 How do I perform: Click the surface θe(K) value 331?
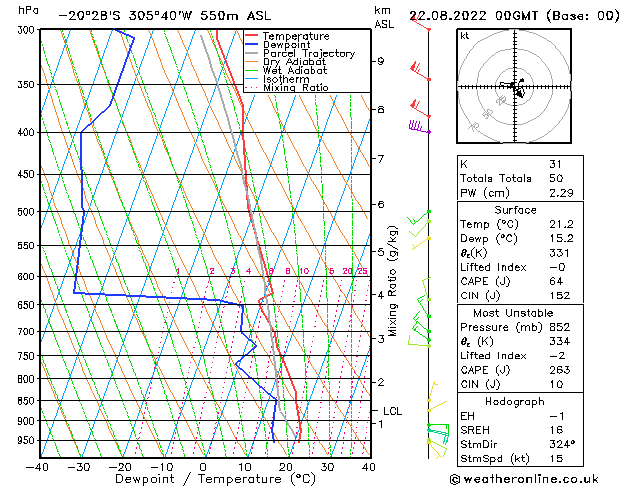(x=560, y=253)
